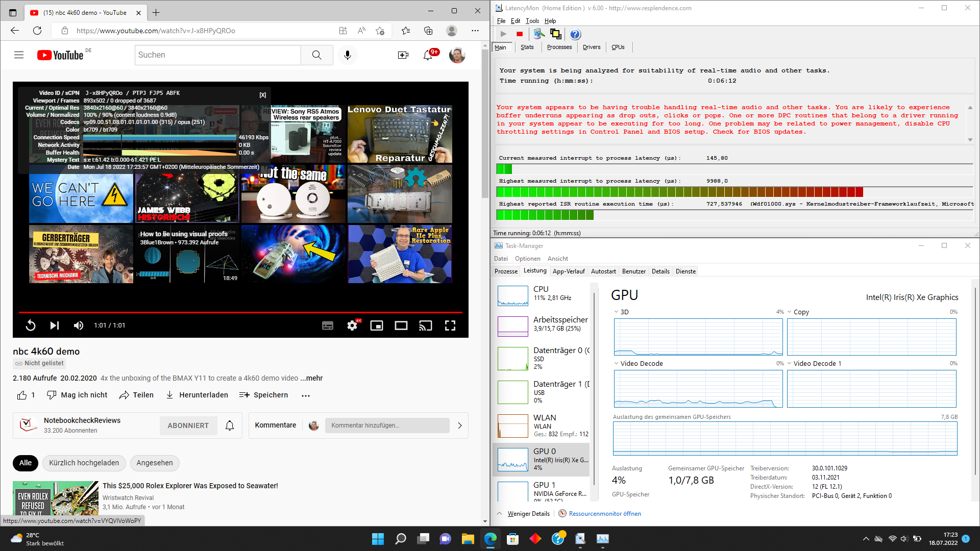Select Angesehen filter chip

click(x=155, y=463)
